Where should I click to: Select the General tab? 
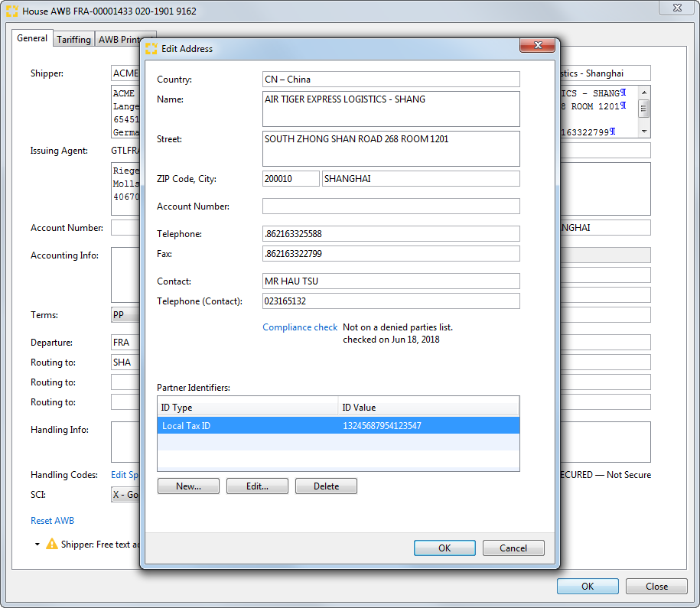32,37
